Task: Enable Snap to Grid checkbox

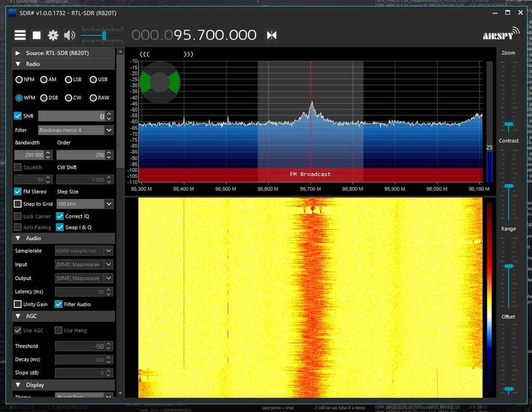Action: click(x=18, y=204)
